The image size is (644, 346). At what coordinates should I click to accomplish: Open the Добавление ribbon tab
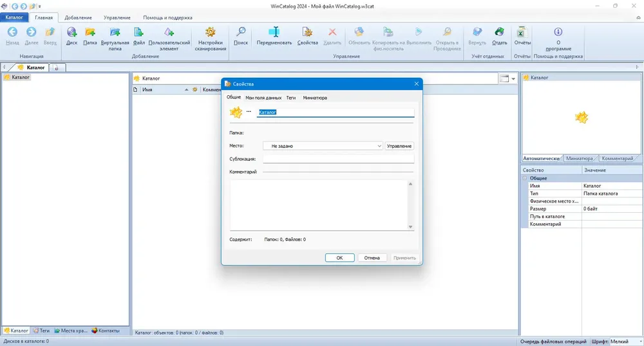point(78,17)
